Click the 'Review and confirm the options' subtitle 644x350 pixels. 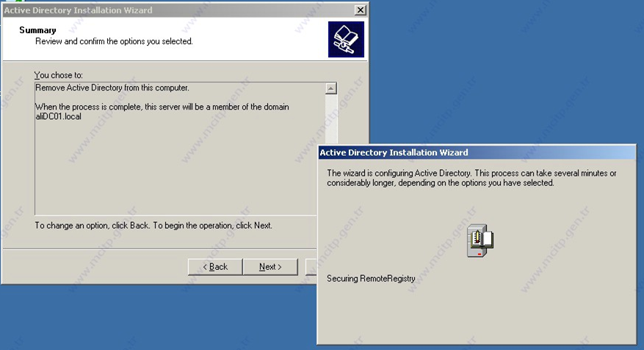114,42
